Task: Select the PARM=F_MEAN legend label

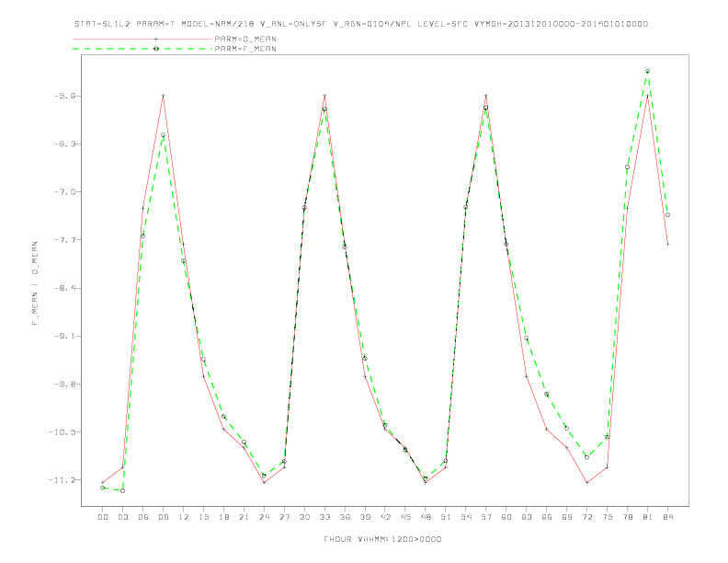Action: pos(245,49)
